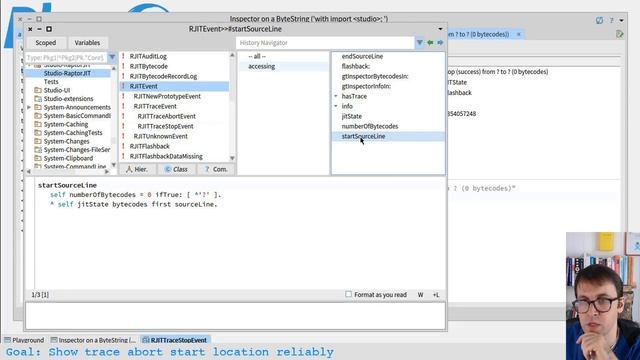Click the red warning icon beside RJITBytecode
The height and width of the screenshot is (360, 640).
(123, 66)
